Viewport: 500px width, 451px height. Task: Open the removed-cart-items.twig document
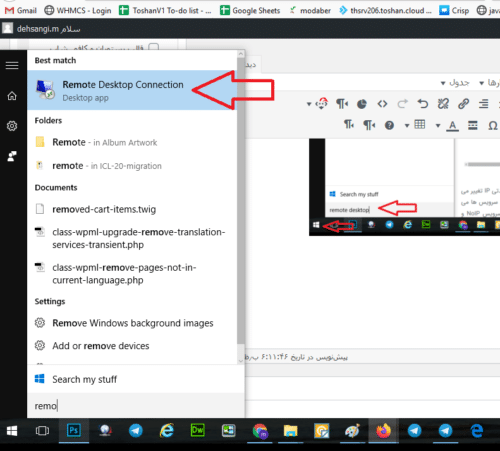tap(132, 209)
